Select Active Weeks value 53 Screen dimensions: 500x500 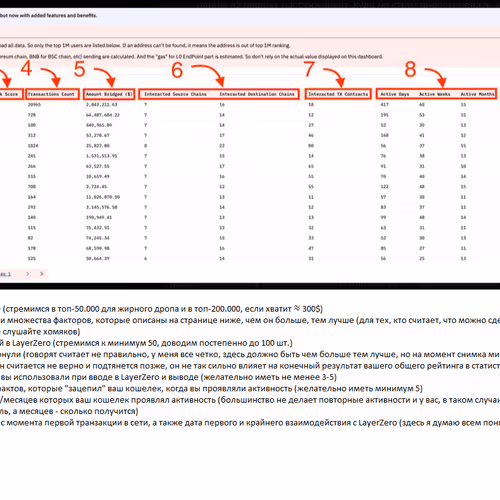(422, 115)
